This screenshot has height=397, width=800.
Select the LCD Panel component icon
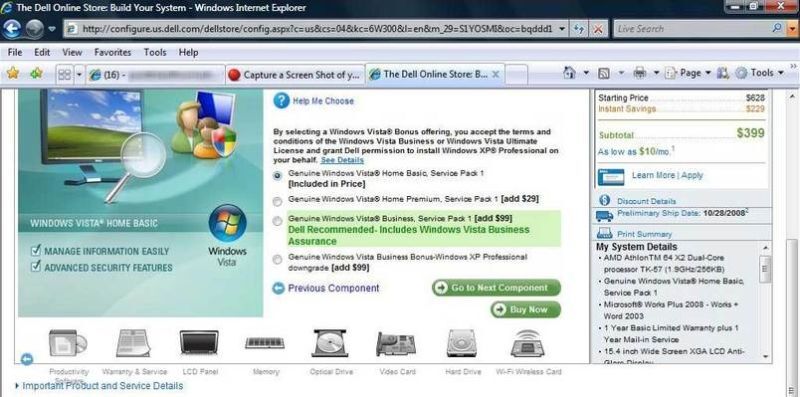point(199,343)
